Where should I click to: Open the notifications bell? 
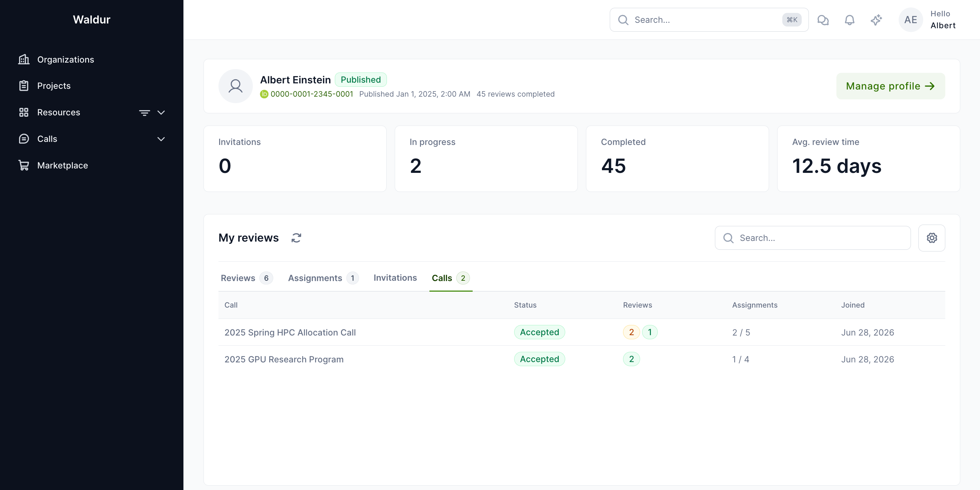coord(850,20)
